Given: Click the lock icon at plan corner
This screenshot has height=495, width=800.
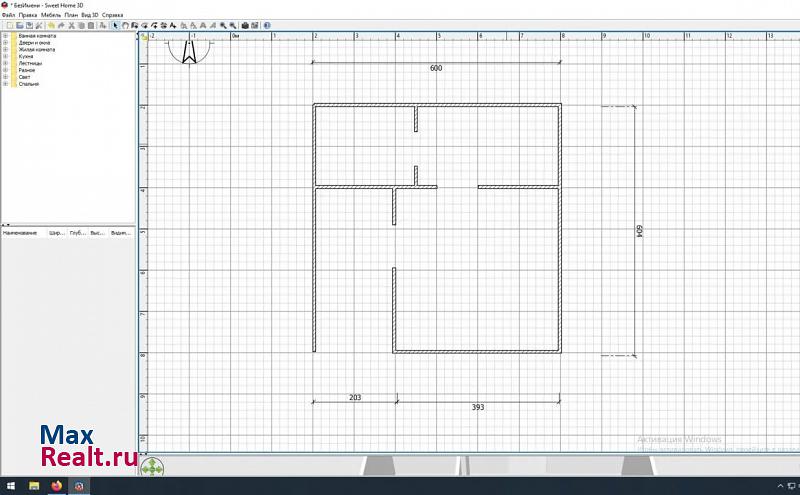Looking at the screenshot, I should (144, 37).
